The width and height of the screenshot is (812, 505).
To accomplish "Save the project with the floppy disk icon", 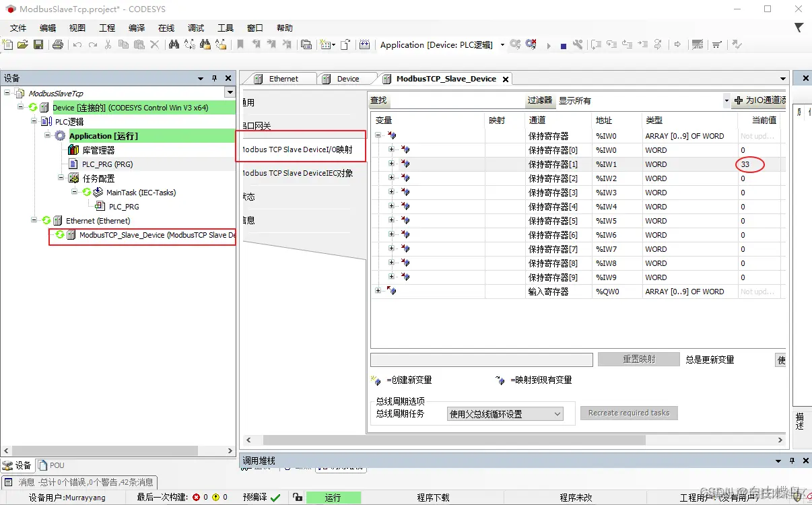I will (38, 44).
